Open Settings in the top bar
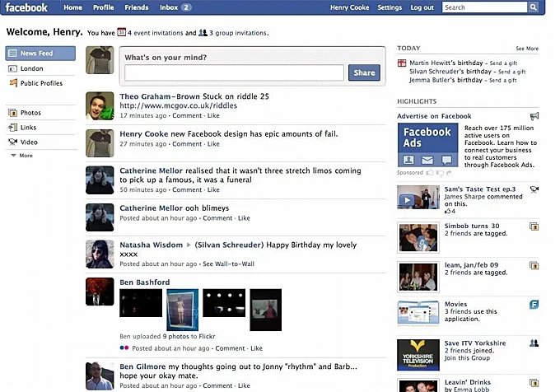The image size is (560, 392). pos(390,7)
